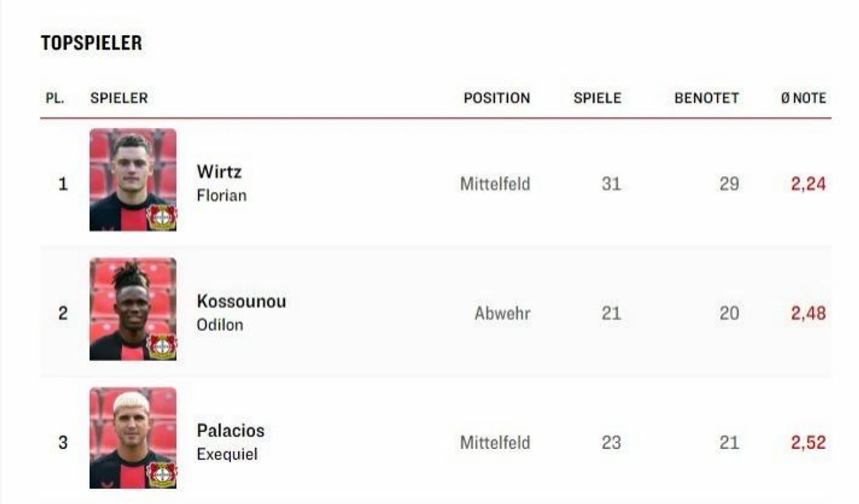Click the TOPSPIELER section heading

pyautogui.click(x=91, y=43)
